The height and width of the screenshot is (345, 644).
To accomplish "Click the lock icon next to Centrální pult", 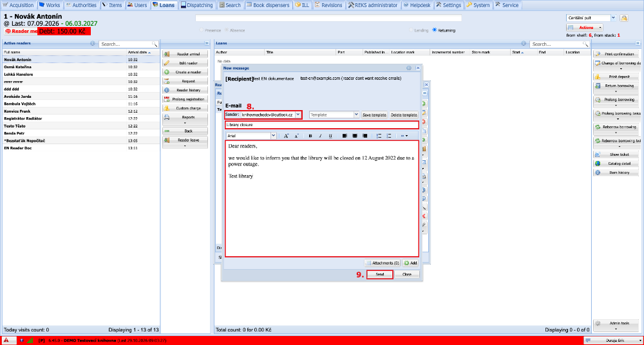I will click(624, 18).
